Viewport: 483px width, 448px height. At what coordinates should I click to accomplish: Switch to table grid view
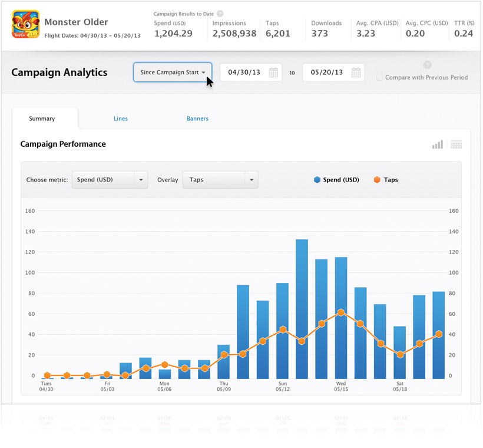pos(456,144)
